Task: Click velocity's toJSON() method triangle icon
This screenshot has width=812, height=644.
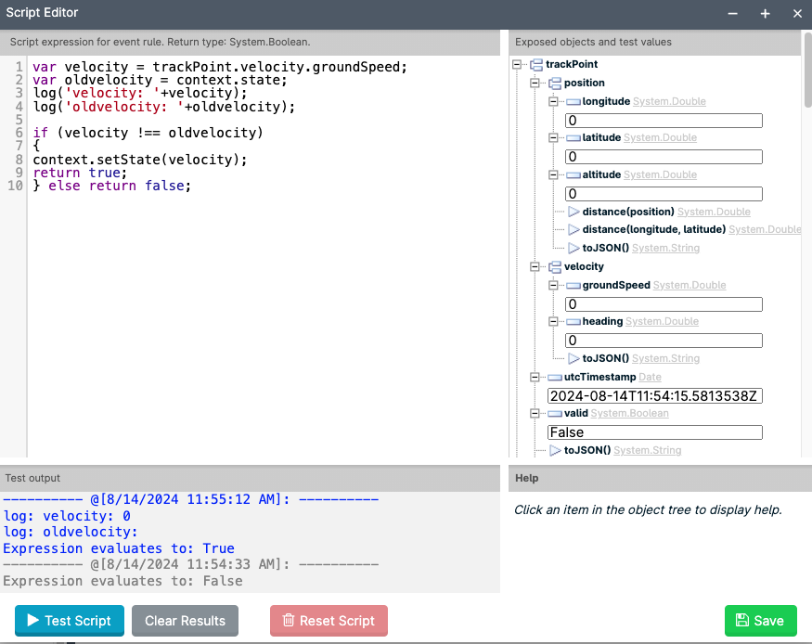Action: [574, 358]
